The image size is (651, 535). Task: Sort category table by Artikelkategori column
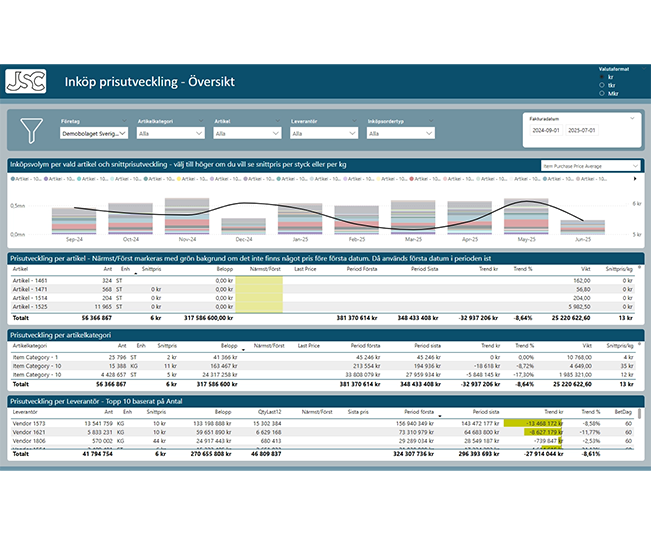tap(30, 346)
